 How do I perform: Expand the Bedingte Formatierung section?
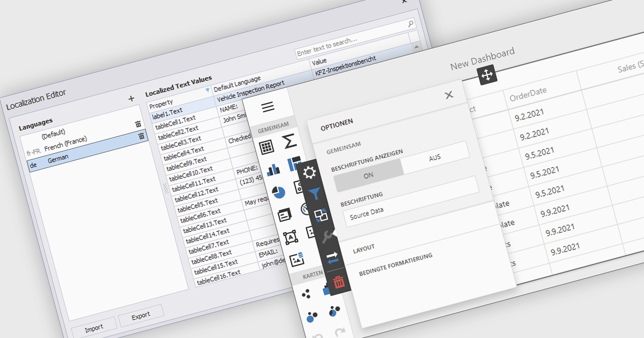tap(396, 265)
